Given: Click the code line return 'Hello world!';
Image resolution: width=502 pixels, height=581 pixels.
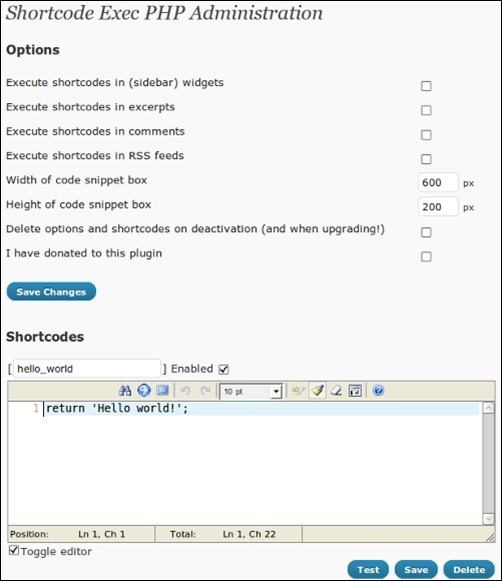Looking at the screenshot, I should [x=117, y=409].
